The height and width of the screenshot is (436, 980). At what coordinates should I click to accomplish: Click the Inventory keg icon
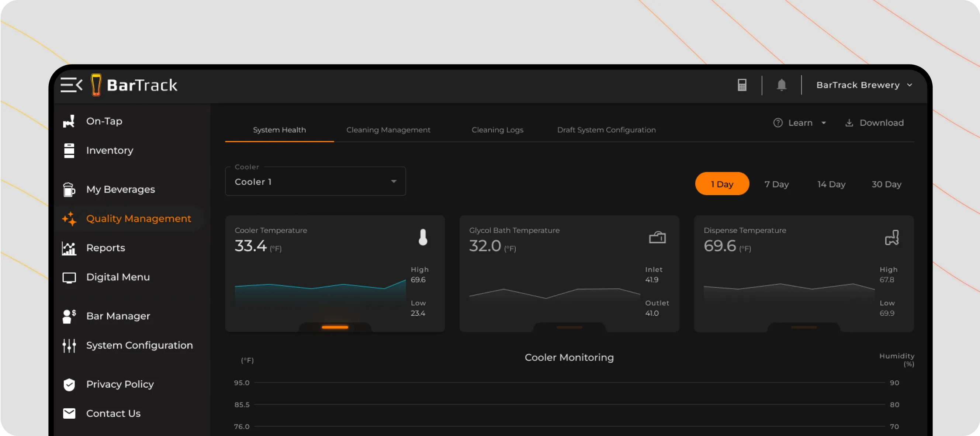point(69,150)
